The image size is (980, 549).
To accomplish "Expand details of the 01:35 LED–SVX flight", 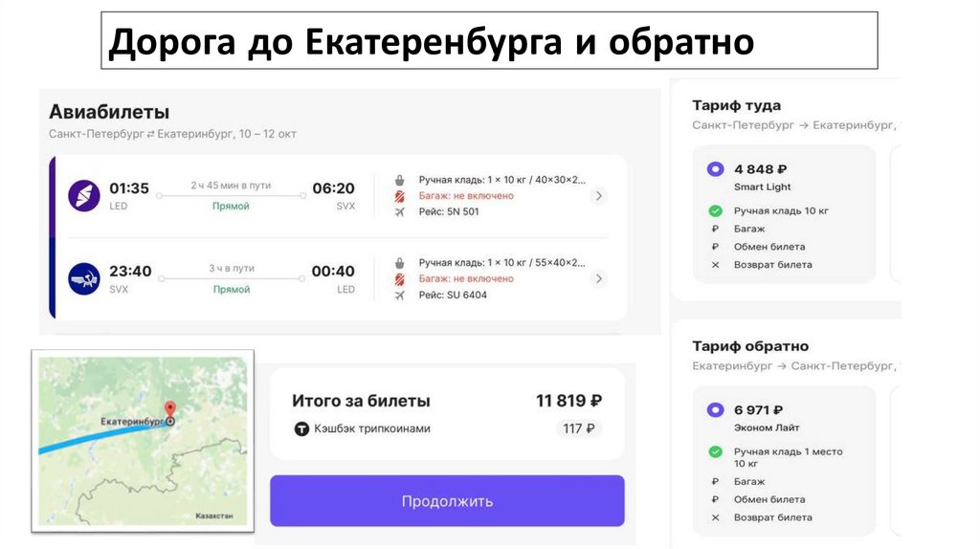I will pyautogui.click(x=599, y=196).
